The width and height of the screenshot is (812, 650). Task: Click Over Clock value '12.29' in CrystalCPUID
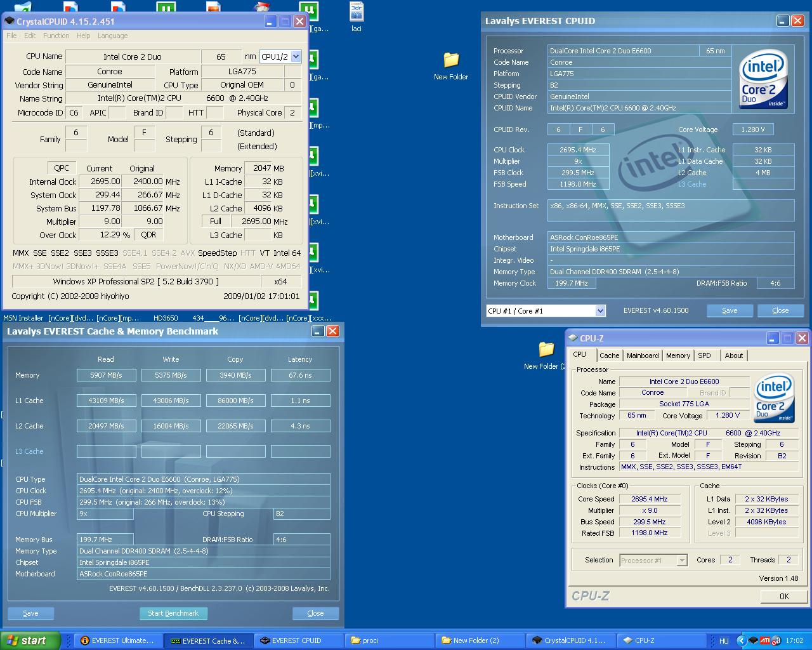(101, 235)
